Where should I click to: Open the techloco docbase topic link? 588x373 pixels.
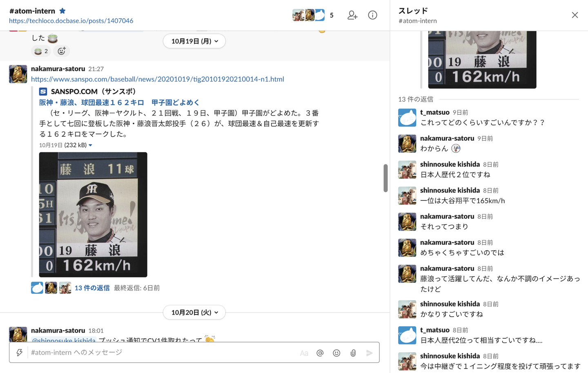[71, 21]
